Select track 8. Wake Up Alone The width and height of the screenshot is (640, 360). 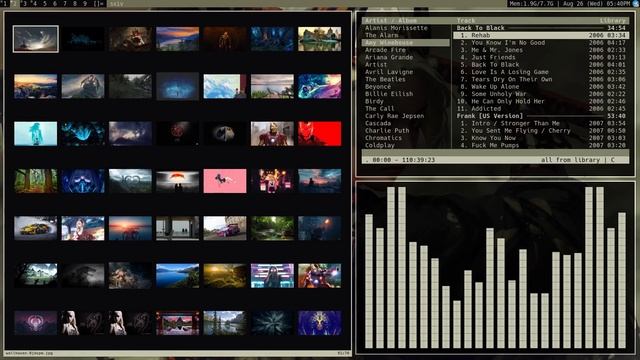pos(541,87)
